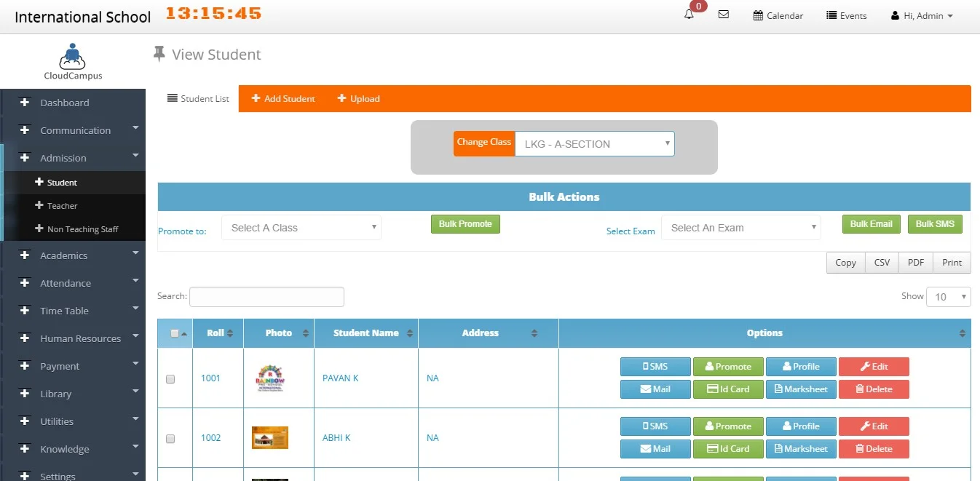Delete ABHI K's record
Viewport: 980px width, 481px height.
click(x=874, y=449)
